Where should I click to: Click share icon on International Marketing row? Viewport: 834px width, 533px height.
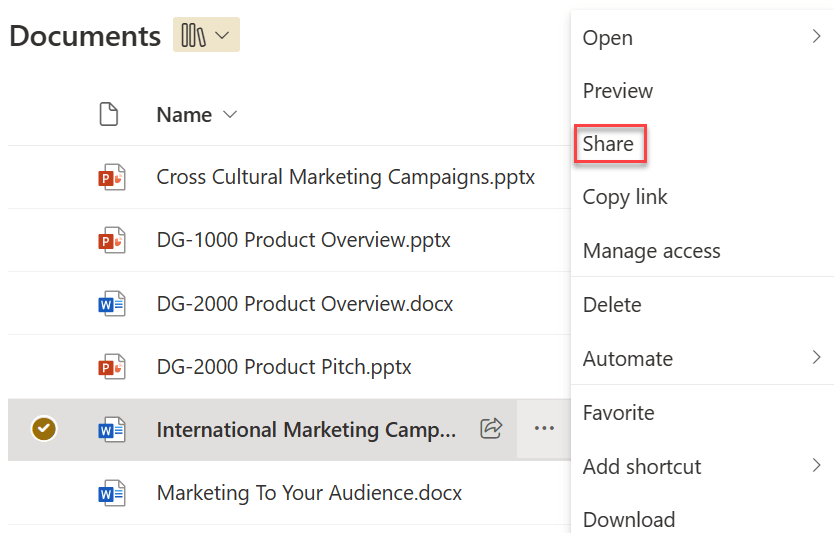491,428
